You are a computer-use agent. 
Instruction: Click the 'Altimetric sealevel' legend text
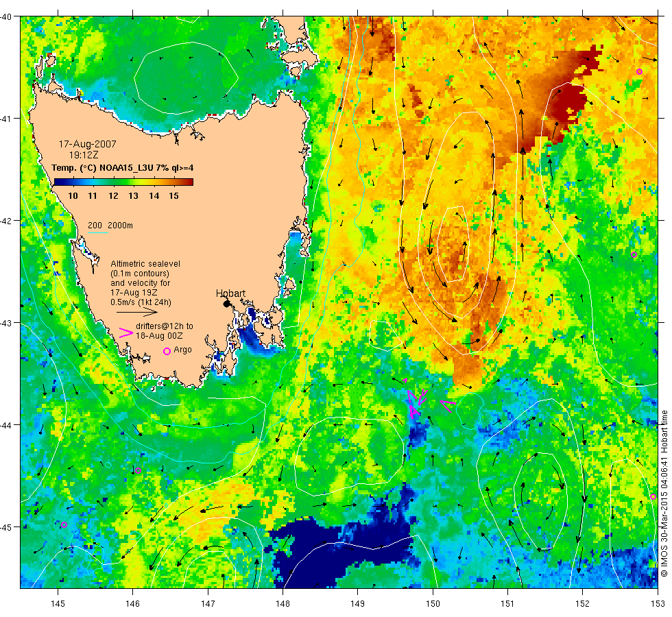(x=145, y=264)
